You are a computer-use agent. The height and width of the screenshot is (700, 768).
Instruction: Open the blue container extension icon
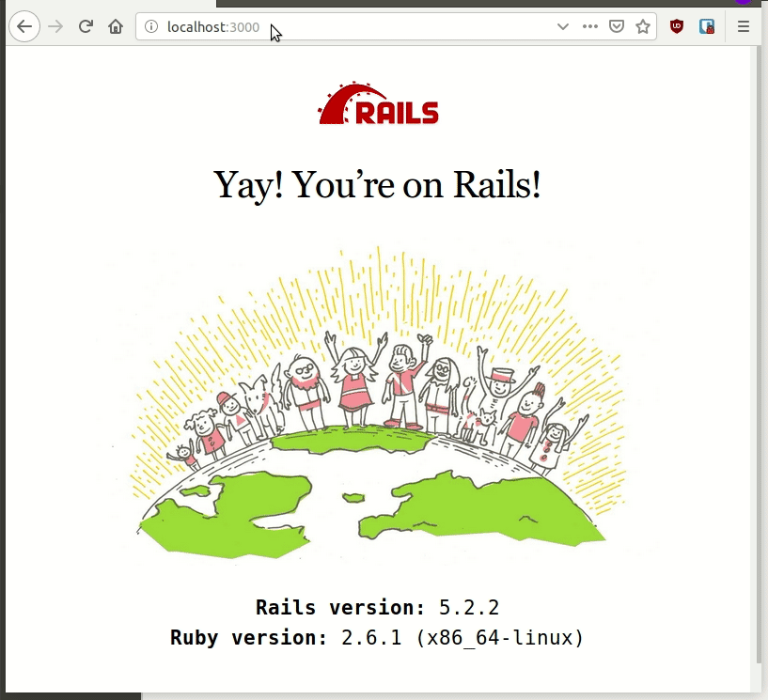click(706, 26)
